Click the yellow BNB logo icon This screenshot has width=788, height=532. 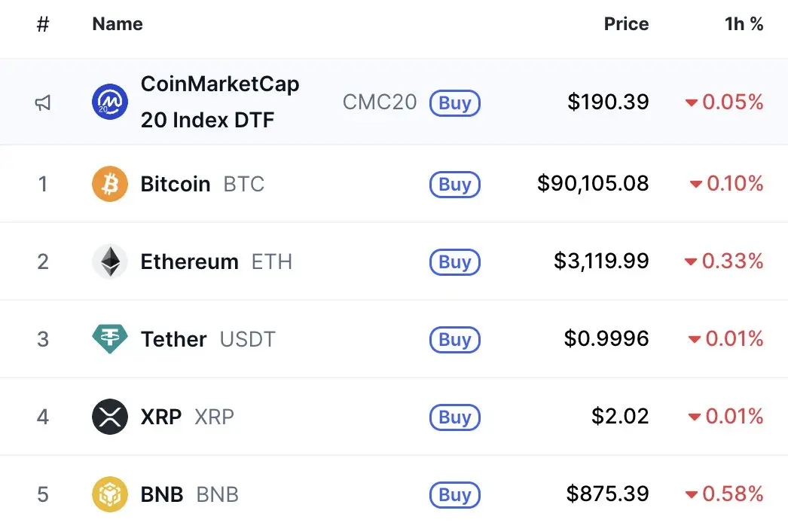pyautogui.click(x=110, y=494)
